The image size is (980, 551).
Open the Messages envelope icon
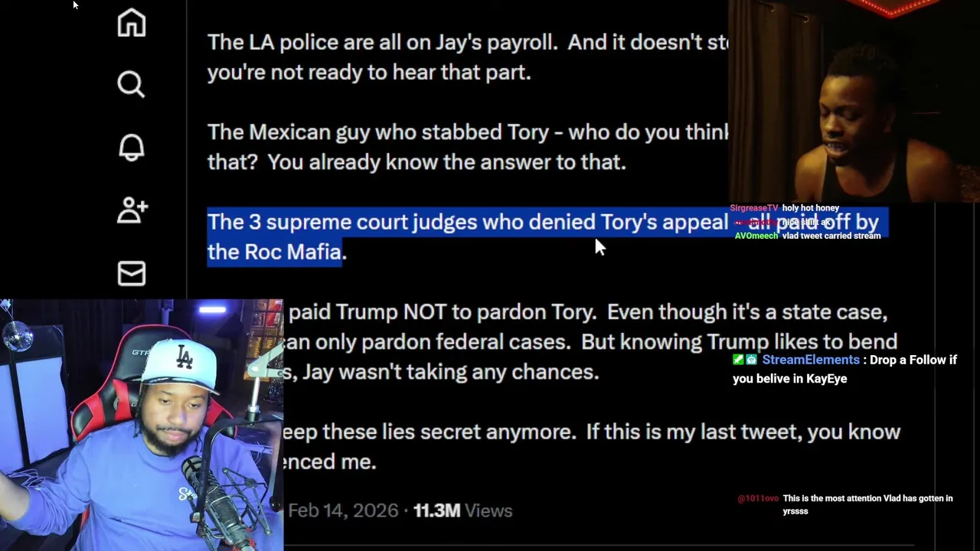(x=131, y=273)
